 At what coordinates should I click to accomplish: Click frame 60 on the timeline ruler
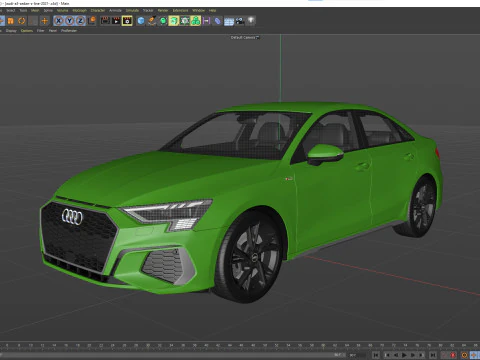pos(323,346)
